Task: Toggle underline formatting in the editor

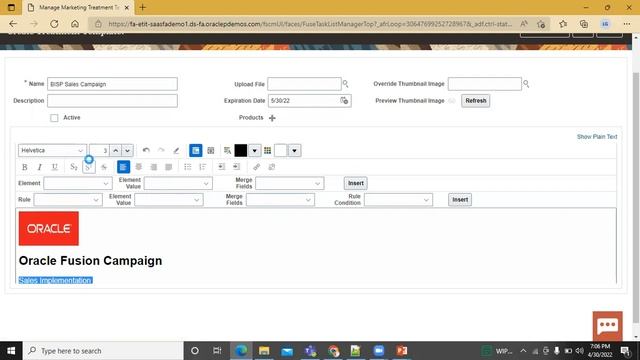Action: [54, 167]
